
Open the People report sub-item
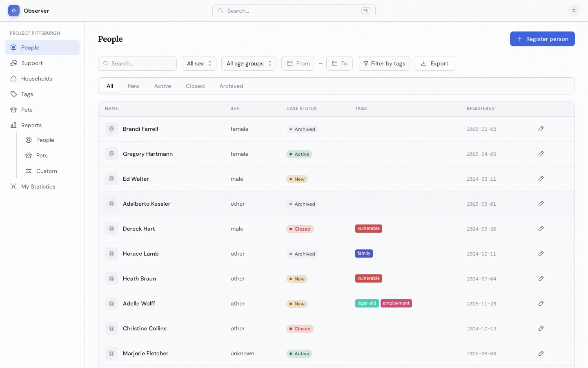coord(50,140)
